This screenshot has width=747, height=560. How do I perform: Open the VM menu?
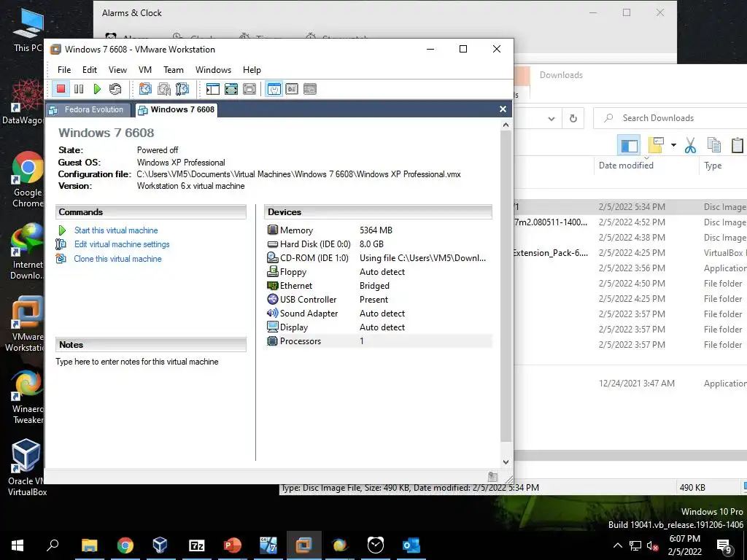145,70
